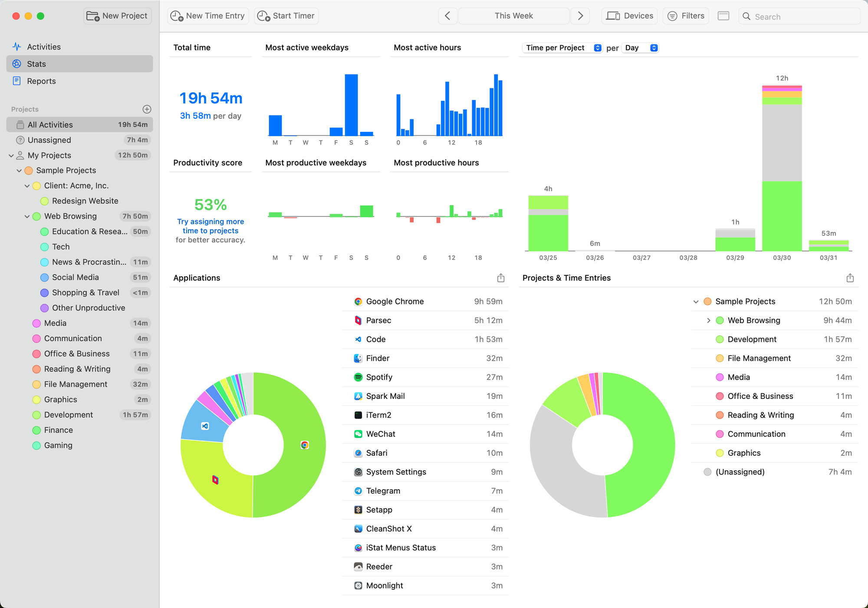Click the Telegram app icon
This screenshot has width=868, height=608.
point(358,491)
